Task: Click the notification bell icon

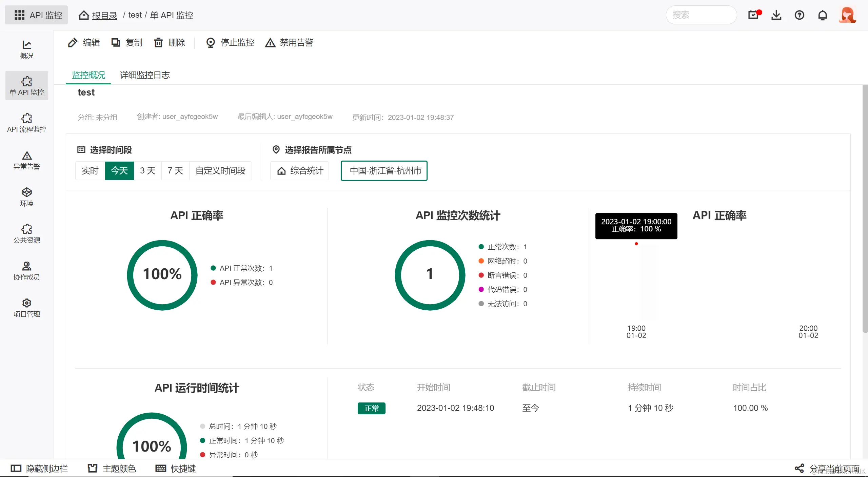Action: 822,15
